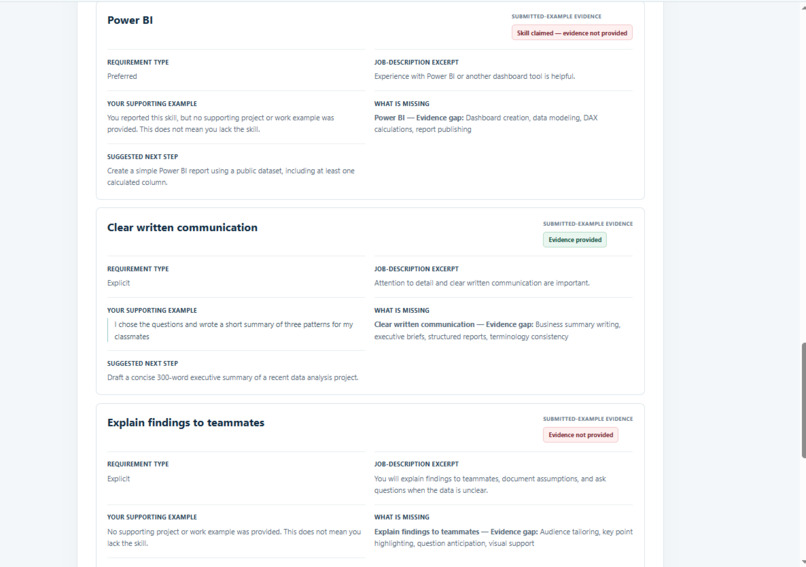Click the red 'Evidence not provided' badge
The height and width of the screenshot is (567, 806).
point(580,435)
